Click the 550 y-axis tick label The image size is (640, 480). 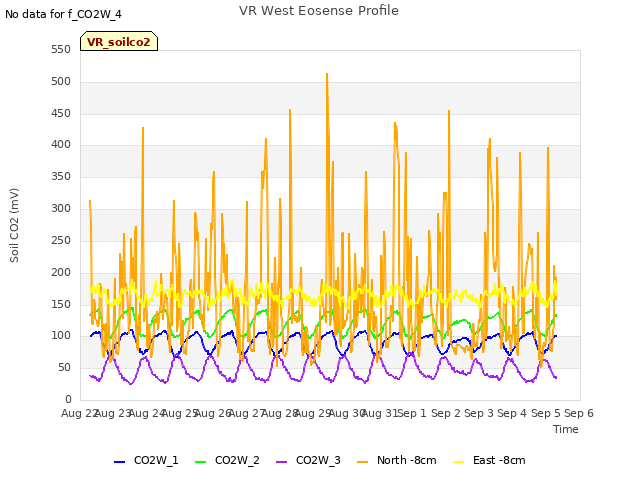coord(61,49)
